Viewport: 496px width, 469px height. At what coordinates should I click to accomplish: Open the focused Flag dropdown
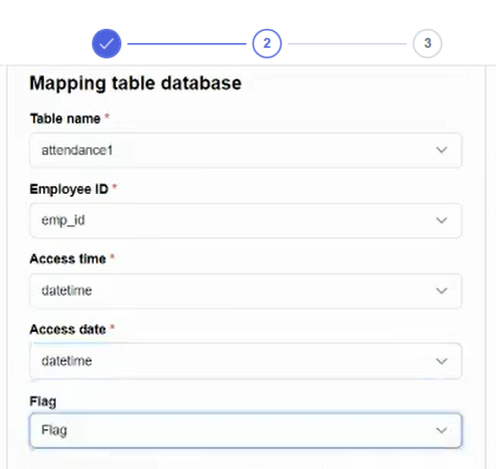[246, 430]
